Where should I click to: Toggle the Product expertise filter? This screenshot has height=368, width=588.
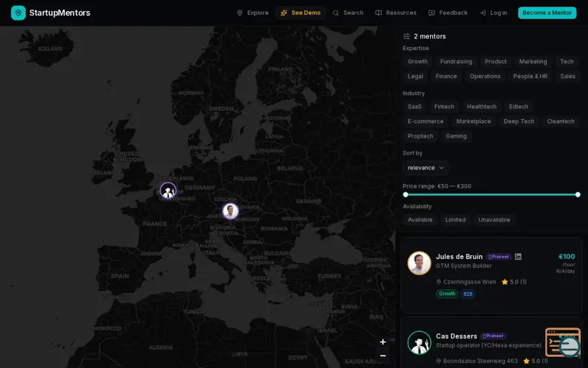pos(495,62)
